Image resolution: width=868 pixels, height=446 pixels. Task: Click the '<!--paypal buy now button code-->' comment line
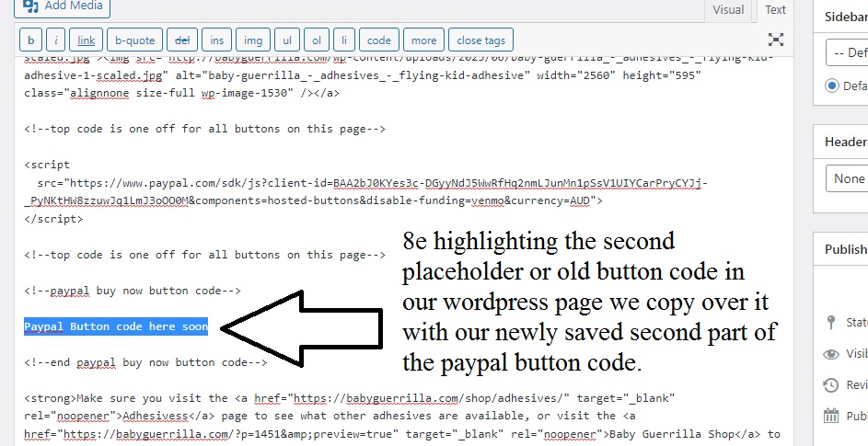click(133, 291)
